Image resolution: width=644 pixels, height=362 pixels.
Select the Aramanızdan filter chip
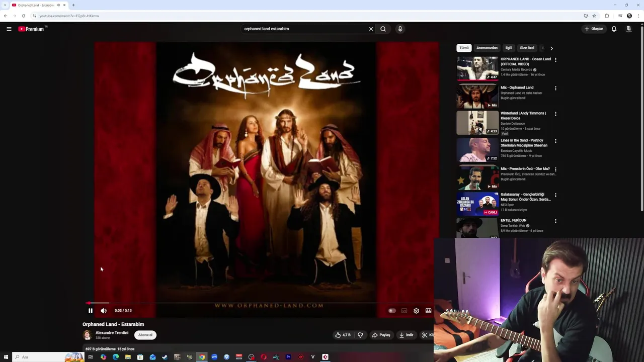(487, 48)
